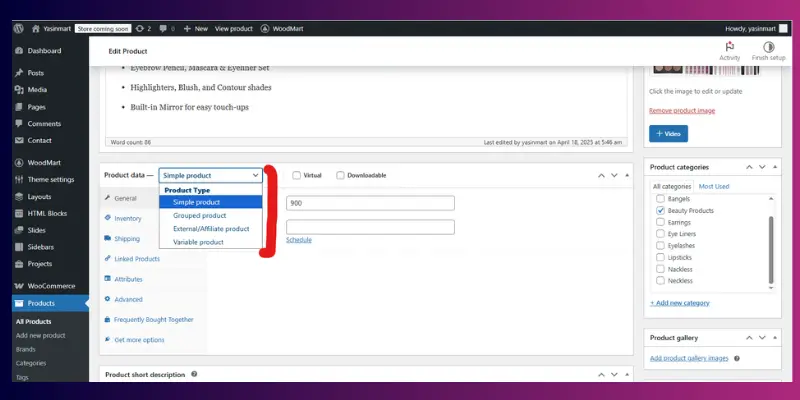Open the Activity flag icon
The width and height of the screenshot is (800, 400).
pos(730,46)
